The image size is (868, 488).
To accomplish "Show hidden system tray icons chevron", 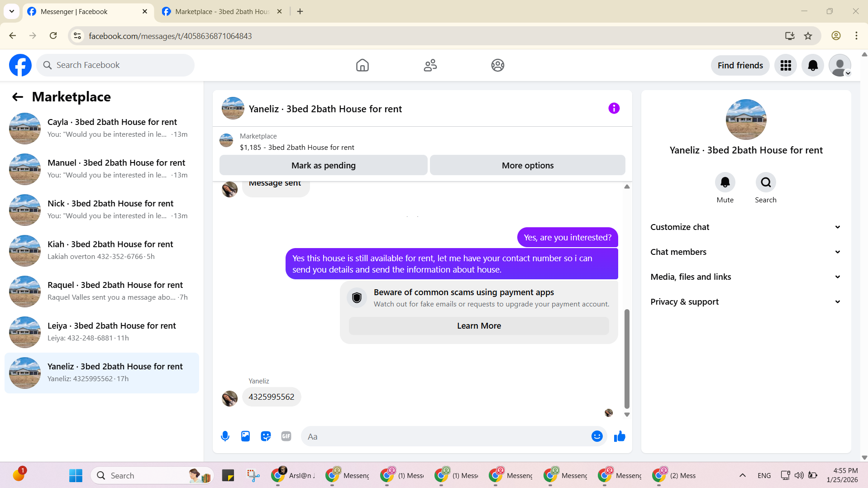I will click(x=742, y=475).
